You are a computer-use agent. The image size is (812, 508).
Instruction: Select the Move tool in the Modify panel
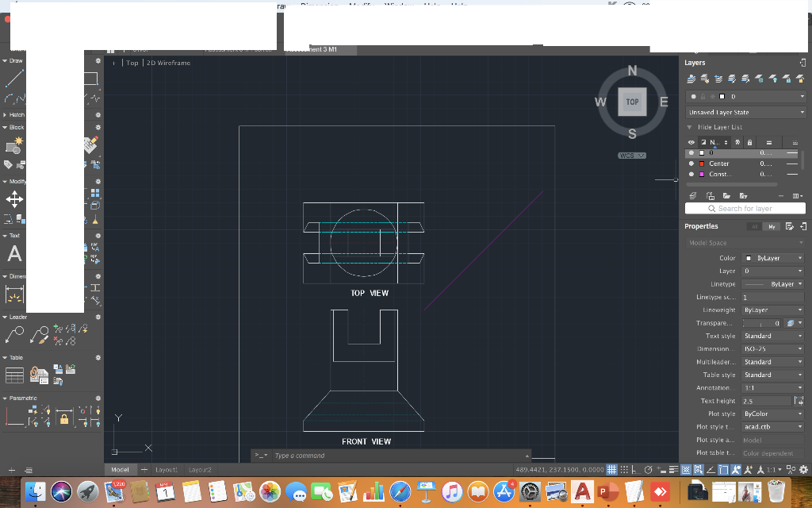point(13,199)
